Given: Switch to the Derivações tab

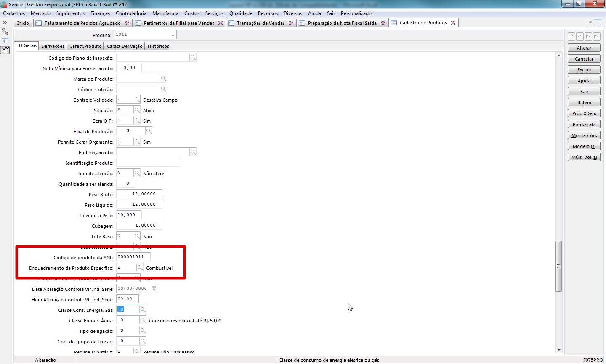Looking at the screenshot, I should pos(53,46).
